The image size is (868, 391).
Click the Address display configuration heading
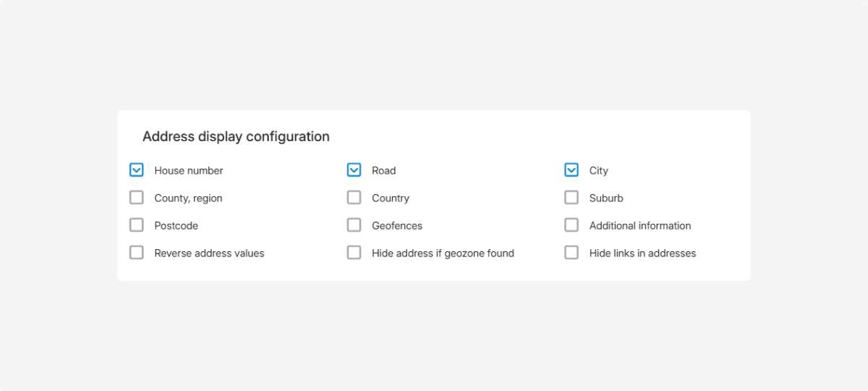[x=236, y=137]
